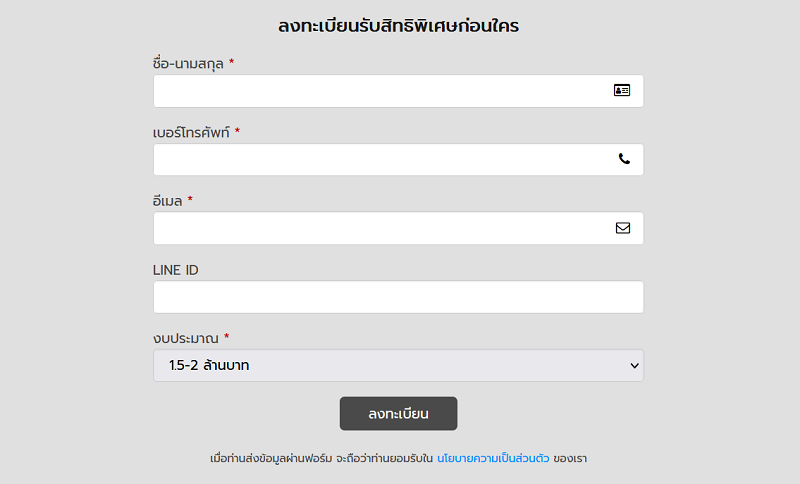800x484 pixels.
Task: Click the envelope icon in email field
Action: point(623,228)
